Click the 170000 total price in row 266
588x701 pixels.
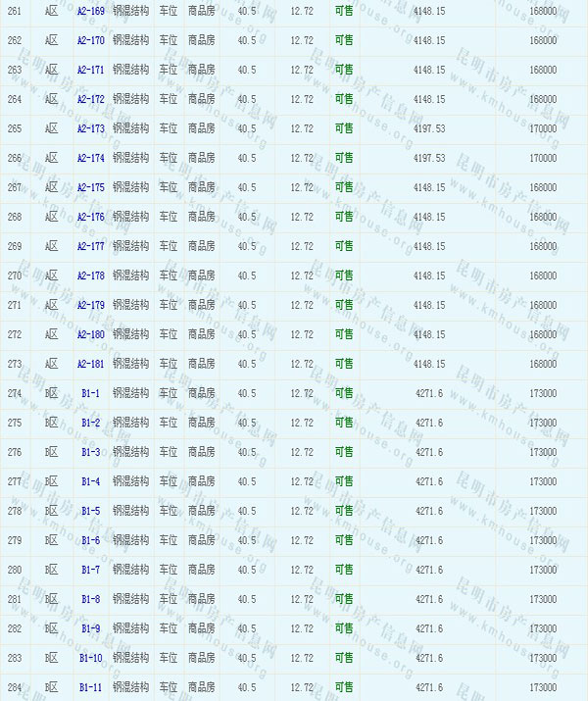[x=543, y=158]
